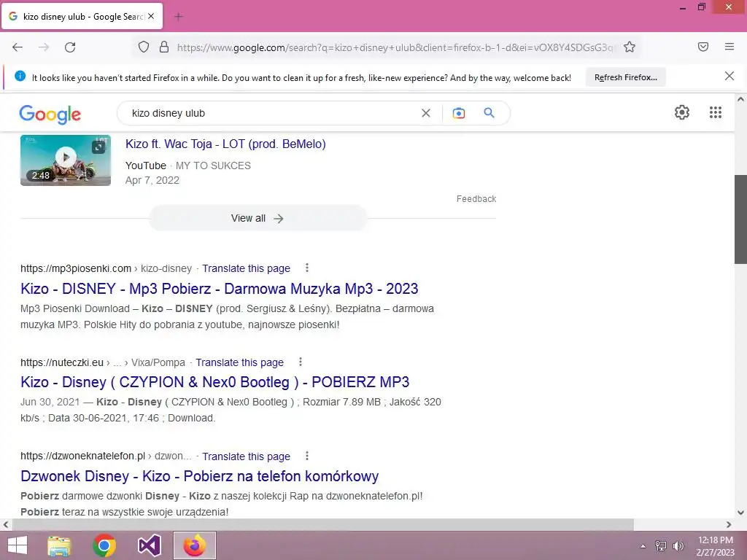Open Dzwonek Disney - Kizo result

(x=200, y=475)
